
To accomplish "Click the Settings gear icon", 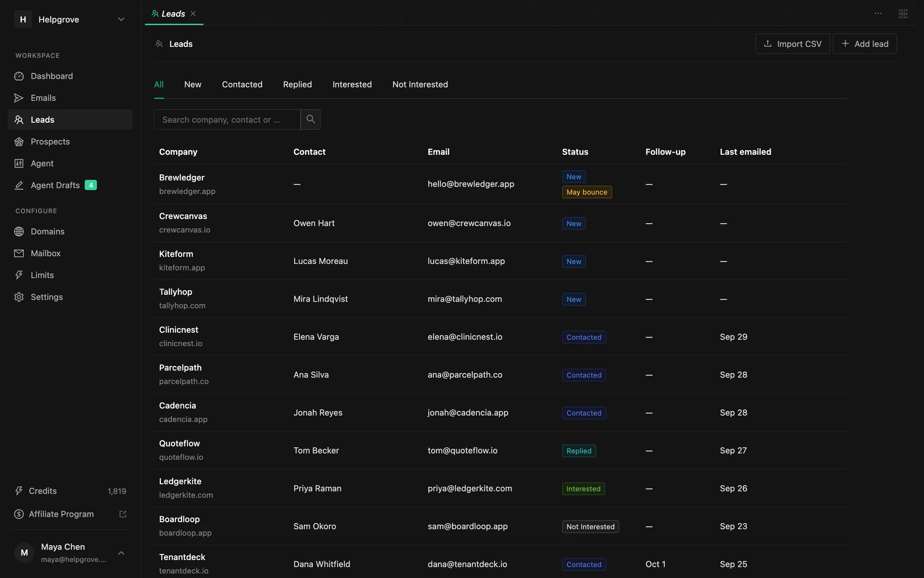I will [19, 297].
